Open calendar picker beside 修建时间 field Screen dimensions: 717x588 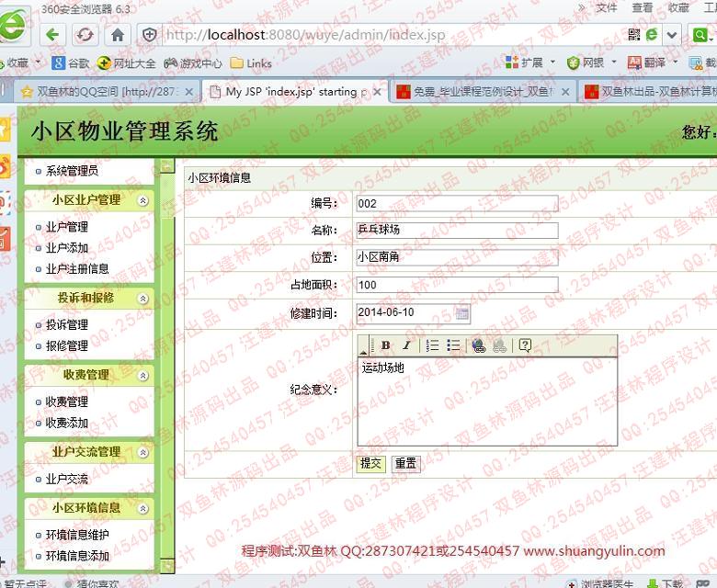[462, 313]
